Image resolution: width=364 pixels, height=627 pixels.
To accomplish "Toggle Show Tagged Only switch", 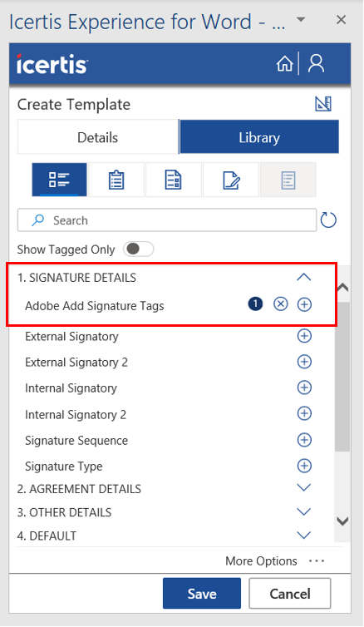I will pos(138,249).
